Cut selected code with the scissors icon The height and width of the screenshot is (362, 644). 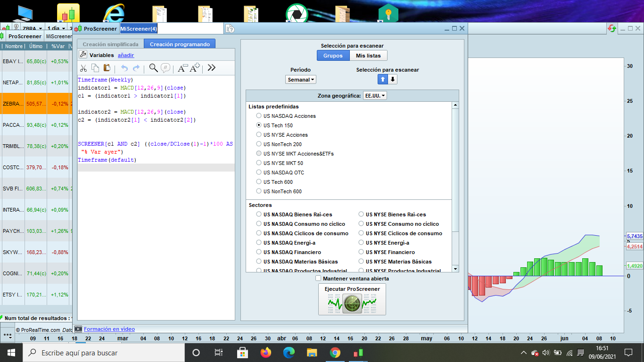(x=83, y=68)
